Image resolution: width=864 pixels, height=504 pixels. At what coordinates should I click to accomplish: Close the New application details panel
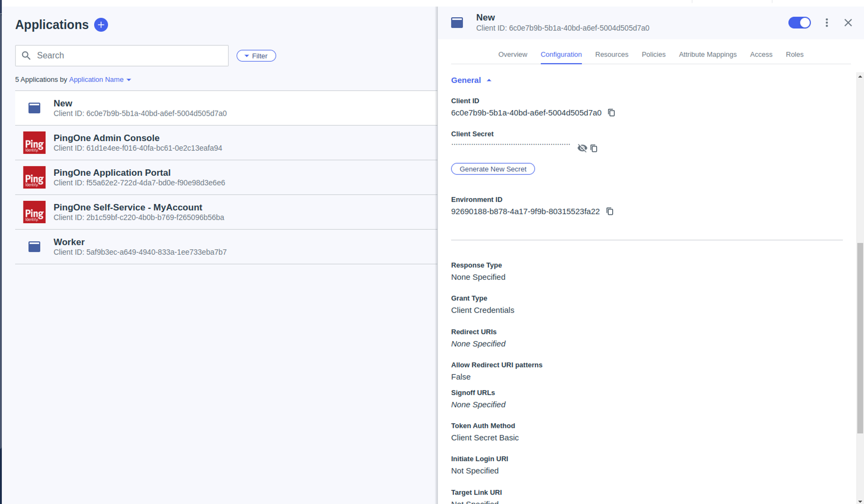tap(848, 23)
